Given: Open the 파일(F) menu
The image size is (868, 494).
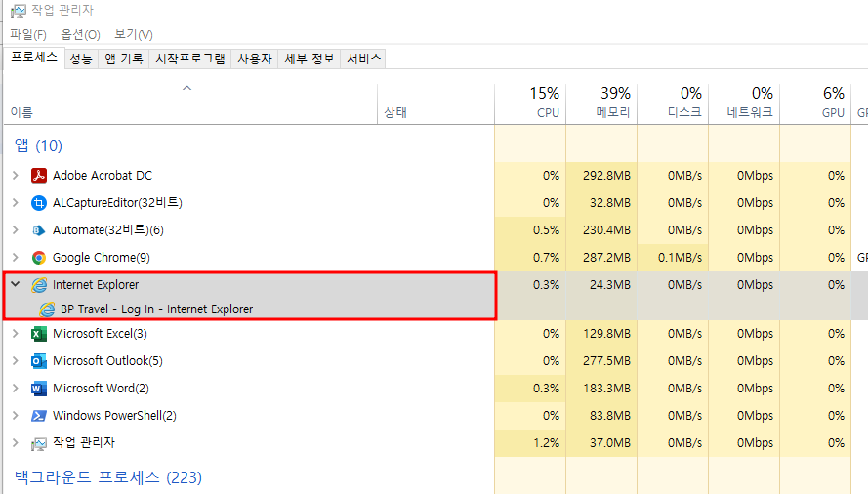Looking at the screenshot, I should tap(28, 34).
